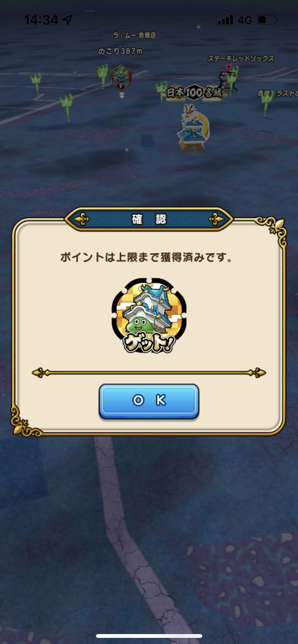Tap the battery indicator in status bar
Image resolution: width=298 pixels, height=644 pixels.
point(267,20)
